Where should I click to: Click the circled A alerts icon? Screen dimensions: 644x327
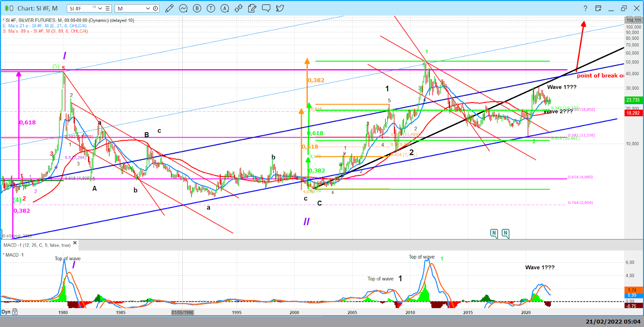coord(225,8)
